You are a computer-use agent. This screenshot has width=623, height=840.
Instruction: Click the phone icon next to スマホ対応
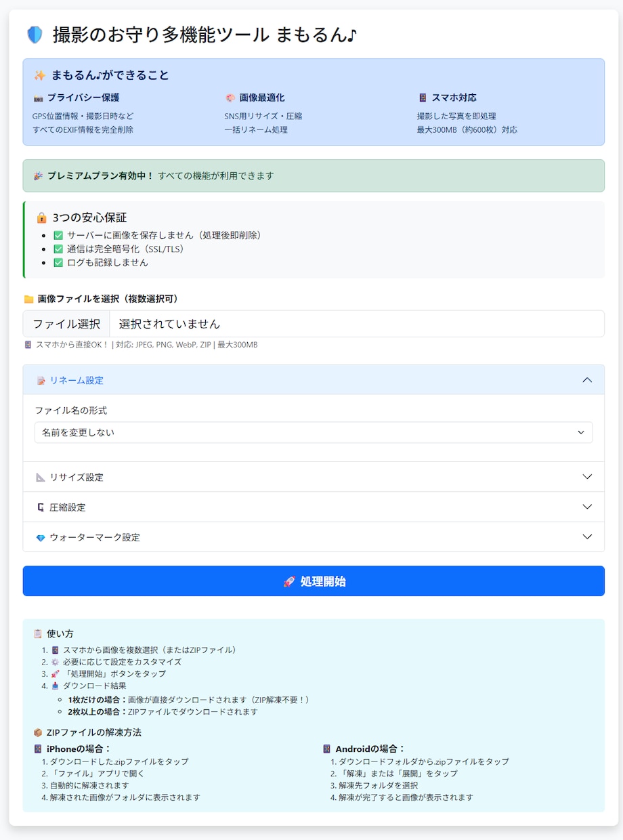(x=423, y=98)
